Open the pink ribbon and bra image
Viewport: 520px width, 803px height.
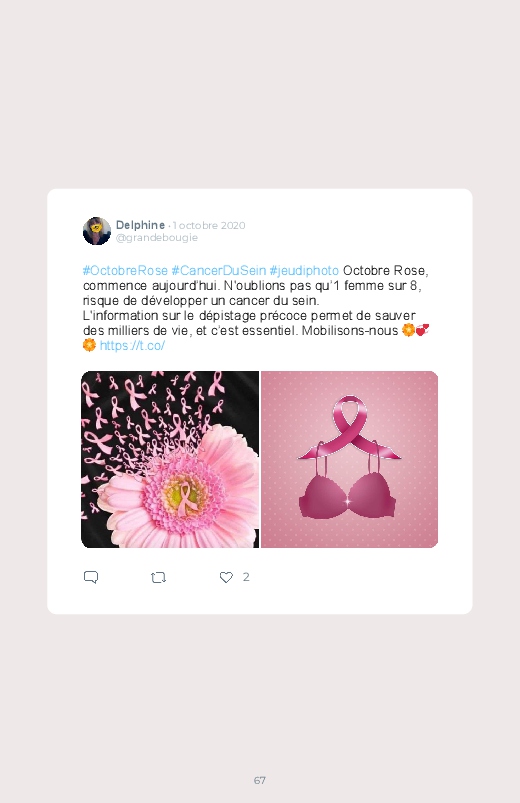(x=349, y=459)
